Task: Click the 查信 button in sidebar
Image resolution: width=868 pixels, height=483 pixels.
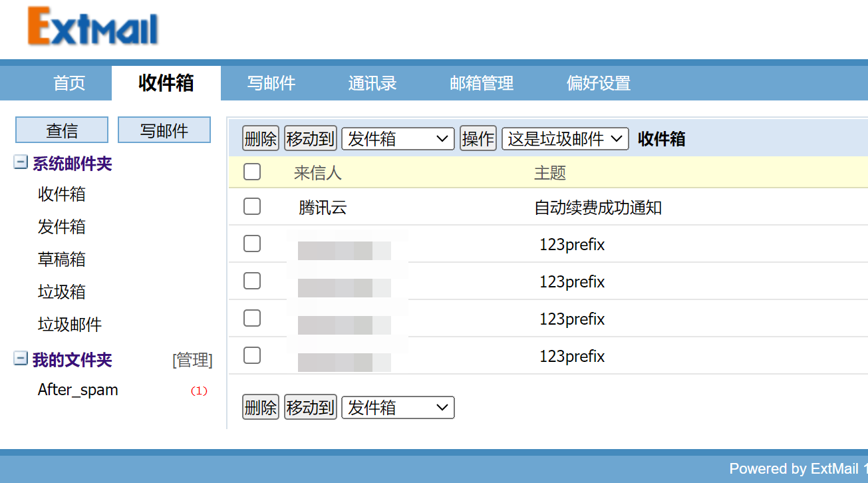Action: point(62,130)
